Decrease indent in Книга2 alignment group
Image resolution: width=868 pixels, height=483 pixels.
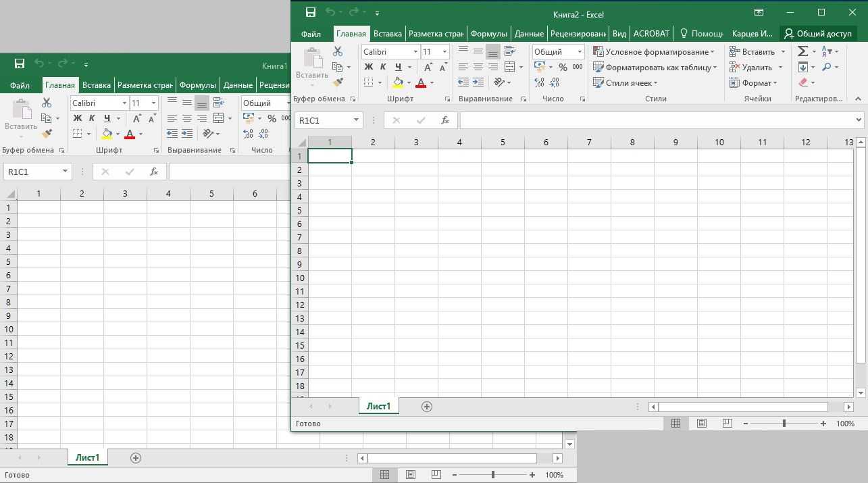click(x=463, y=82)
